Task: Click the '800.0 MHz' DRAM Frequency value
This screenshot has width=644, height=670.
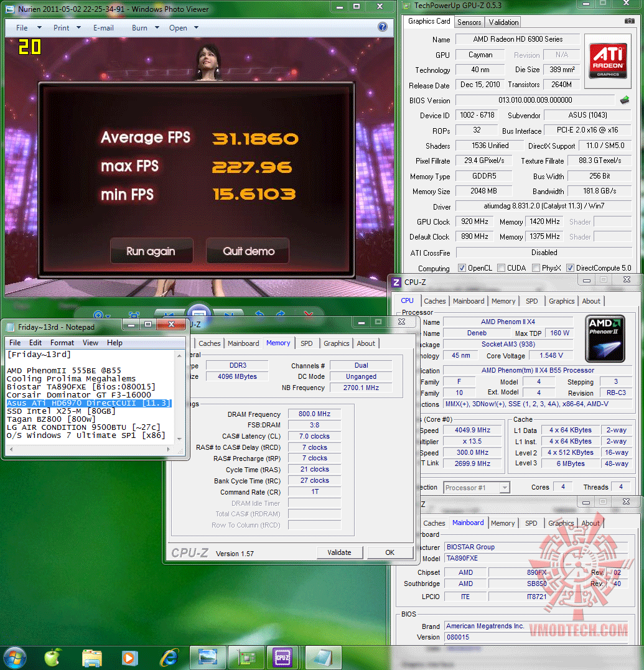Action: coord(314,414)
